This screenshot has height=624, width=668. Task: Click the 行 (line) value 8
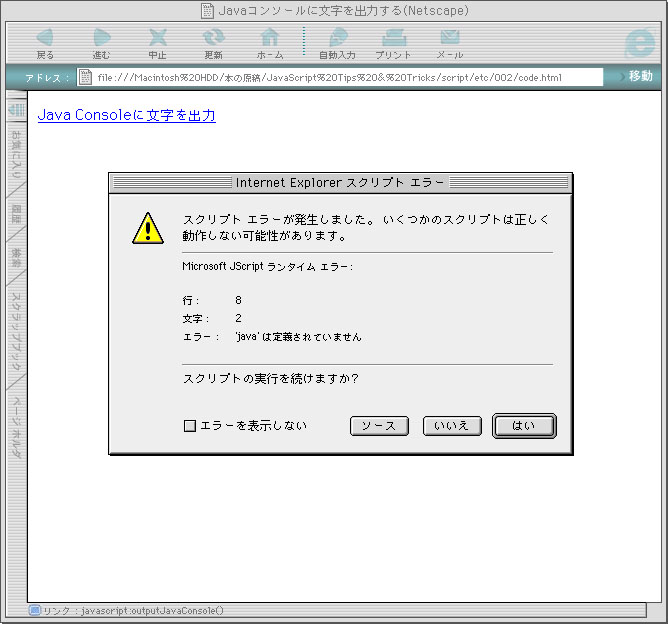tap(238, 300)
